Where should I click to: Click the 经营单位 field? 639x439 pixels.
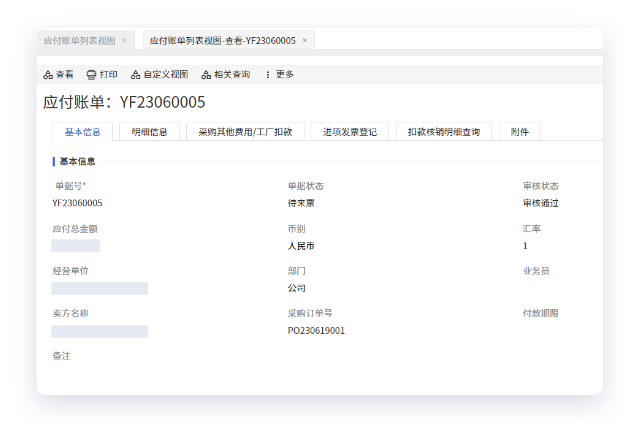[99, 288]
